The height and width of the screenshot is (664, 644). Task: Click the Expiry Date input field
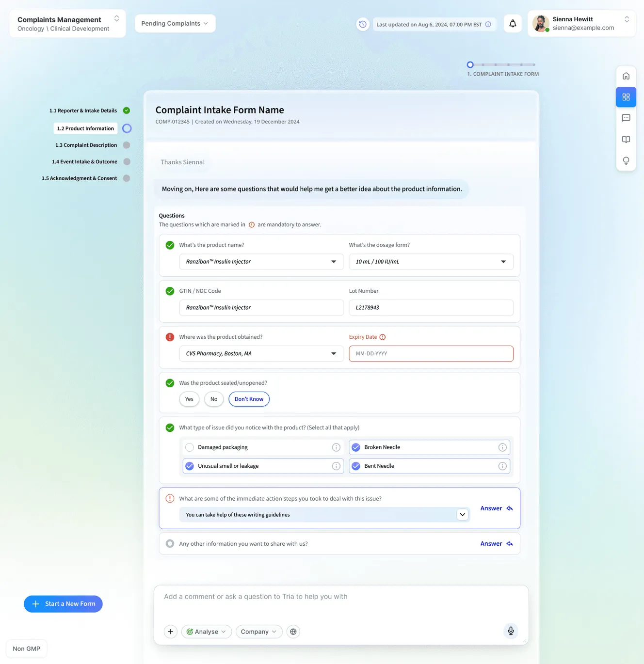coord(431,354)
